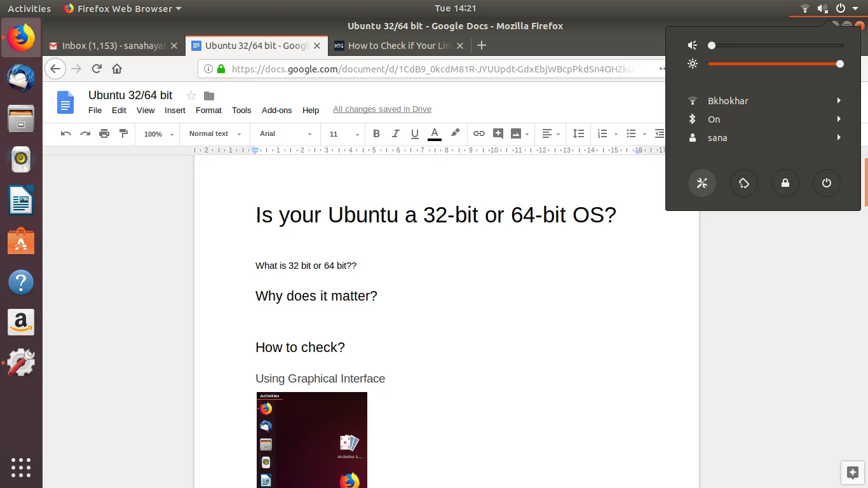Toggle the orientation lock button

pos(743,183)
